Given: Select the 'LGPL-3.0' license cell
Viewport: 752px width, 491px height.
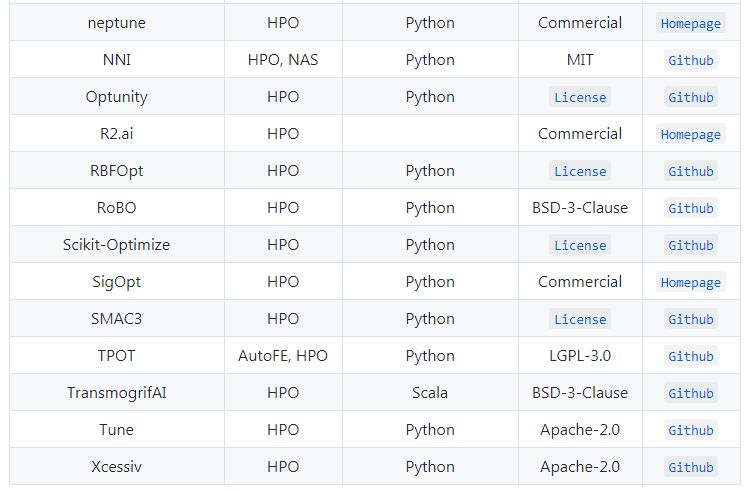Looking at the screenshot, I should point(580,355).
